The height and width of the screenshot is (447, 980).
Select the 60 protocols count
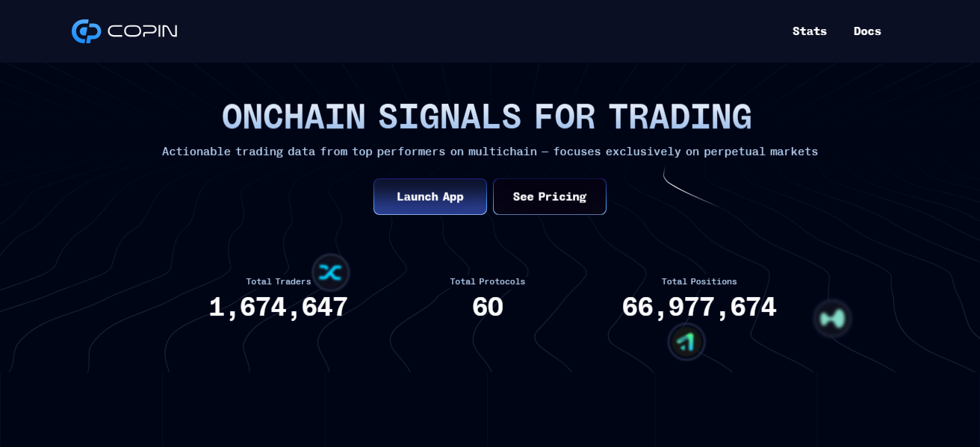click(487, 307)
